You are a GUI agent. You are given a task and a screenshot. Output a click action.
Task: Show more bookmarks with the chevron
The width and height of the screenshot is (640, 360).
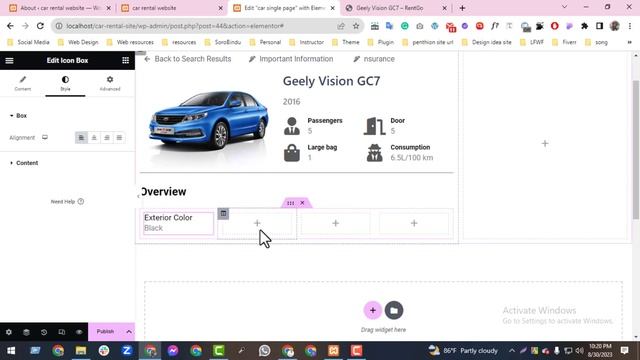click(629, 42)
